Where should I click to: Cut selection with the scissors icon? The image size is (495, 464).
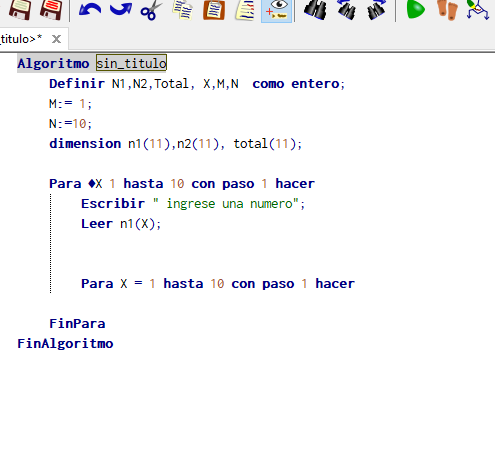pos(151,10)
